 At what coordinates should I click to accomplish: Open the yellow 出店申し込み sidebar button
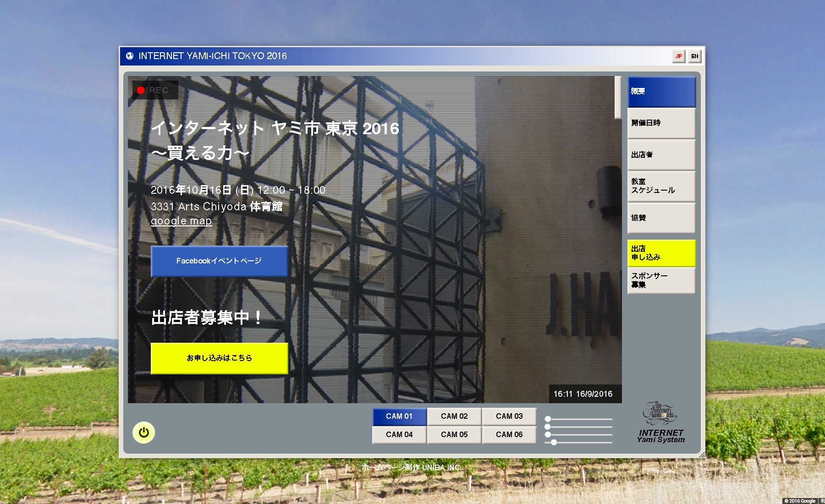pos(661,253)
